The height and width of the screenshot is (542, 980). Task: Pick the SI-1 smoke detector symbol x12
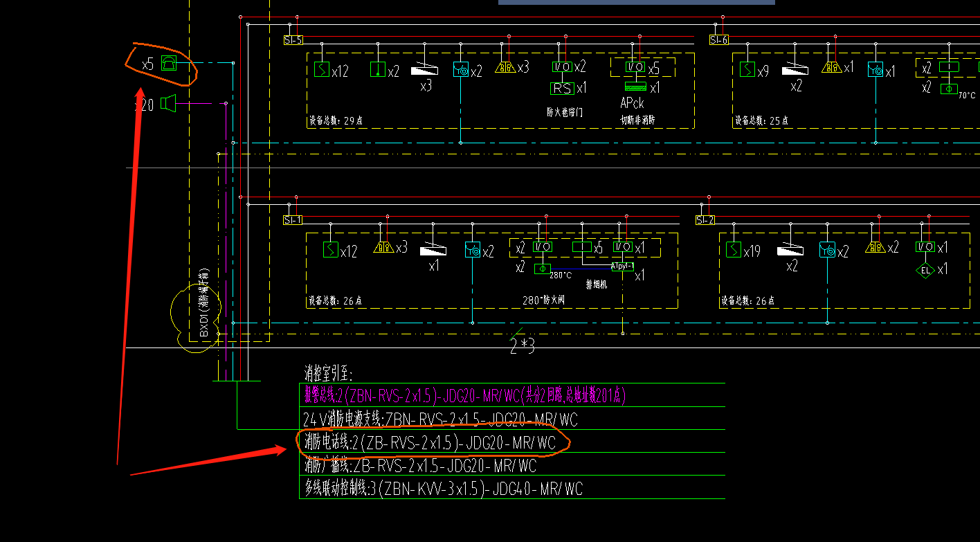[x=331, y=249]
